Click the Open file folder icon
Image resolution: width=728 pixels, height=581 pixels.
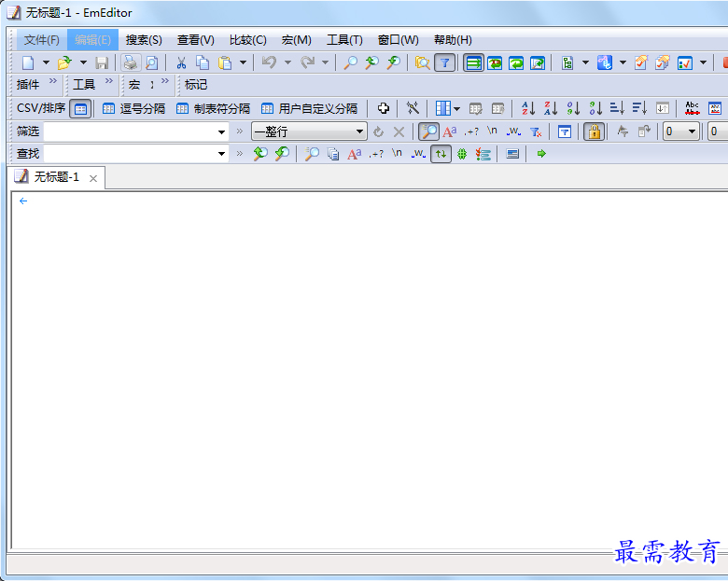click(x=64, y=62)
